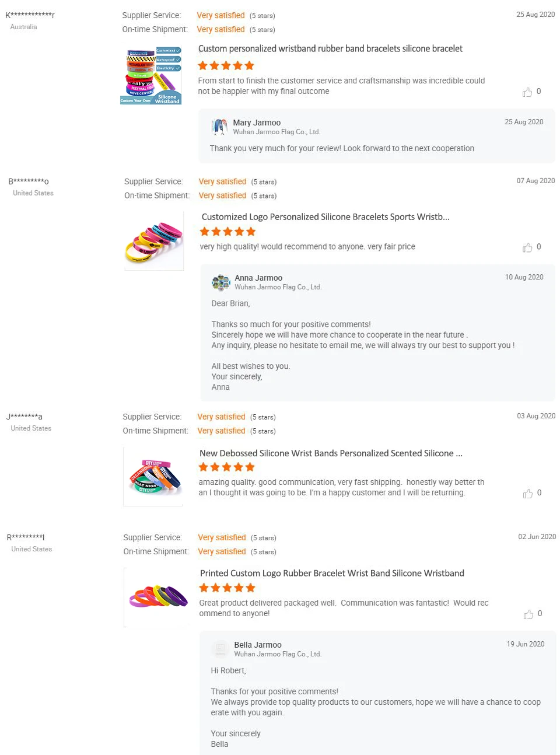560x755 pixels.
Task: Click Anna Jarmoo supplier name
Action: coord(258,278)
